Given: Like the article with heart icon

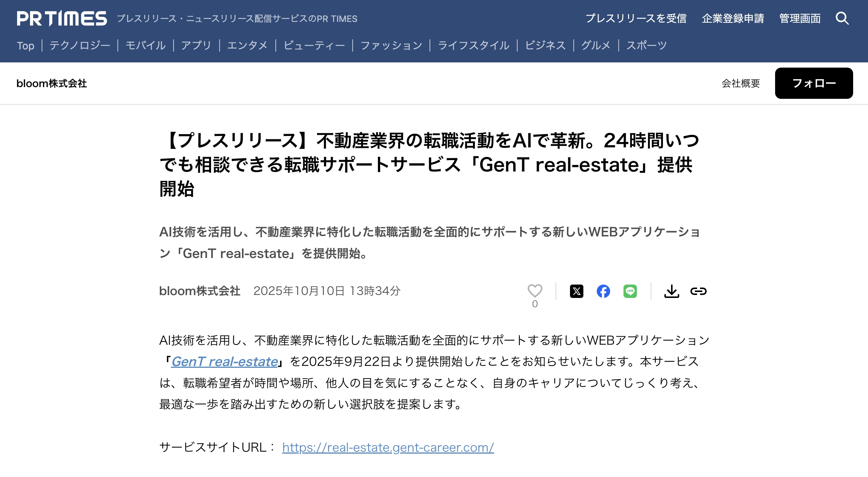Looking at the screenshot, I should coord(535,291).
